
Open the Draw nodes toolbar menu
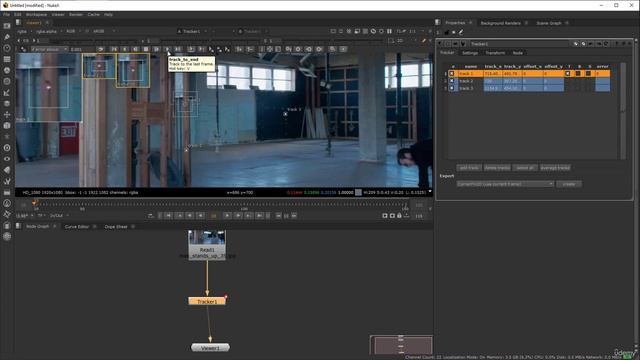7,37
